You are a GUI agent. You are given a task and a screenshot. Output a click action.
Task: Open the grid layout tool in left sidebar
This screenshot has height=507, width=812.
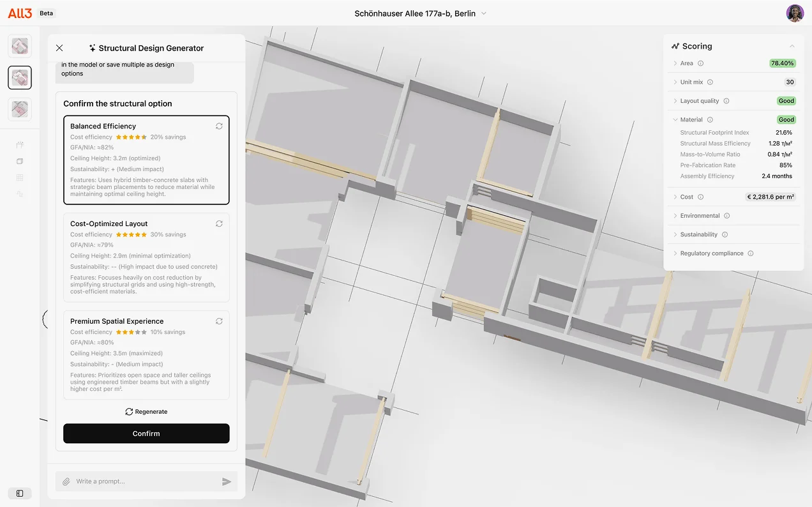click(x=19, y=178)
